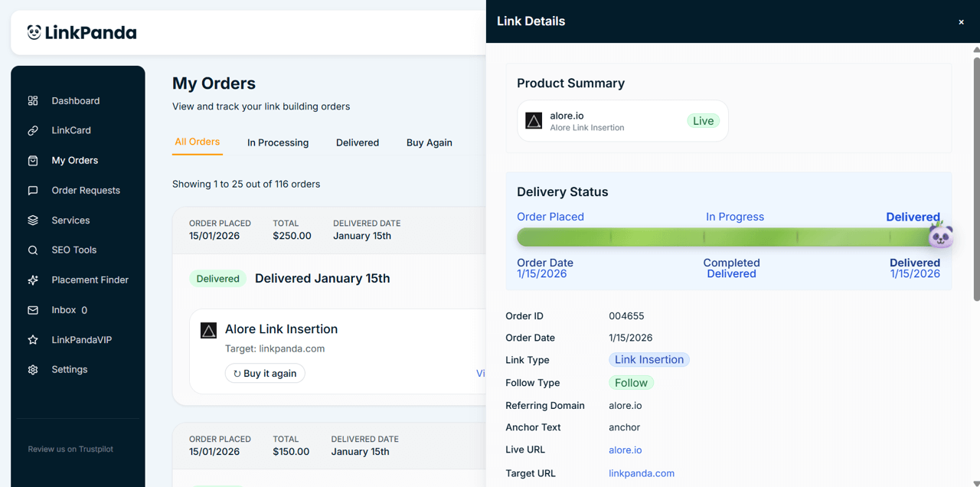Select the Services stacked-layers icon

[33, 220]
